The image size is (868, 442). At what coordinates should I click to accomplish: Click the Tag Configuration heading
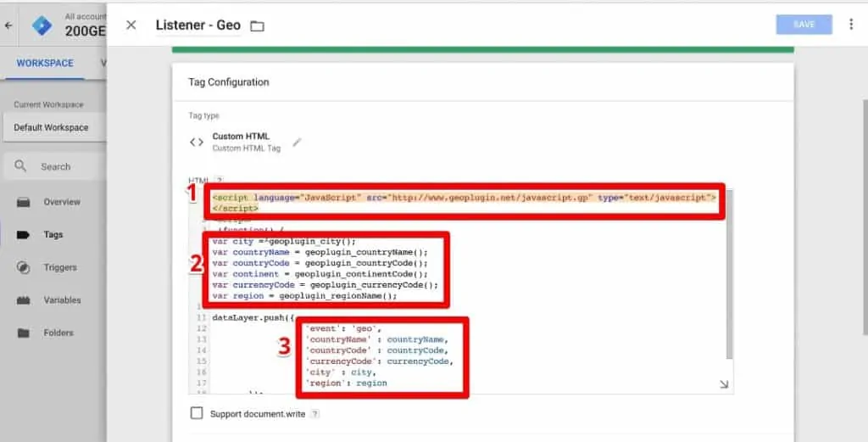229,82
